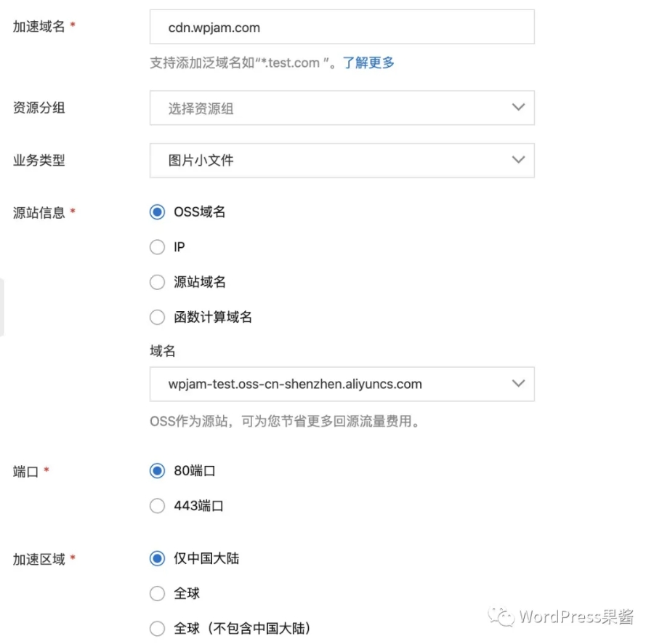Viewport: 654px width, 644px height.
Task: Click the 业务类型 chevron arrow
Action: [x=518, y=160]
